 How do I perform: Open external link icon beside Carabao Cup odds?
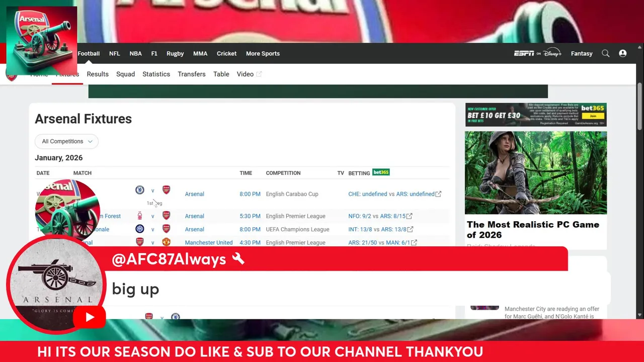[438, 194]
